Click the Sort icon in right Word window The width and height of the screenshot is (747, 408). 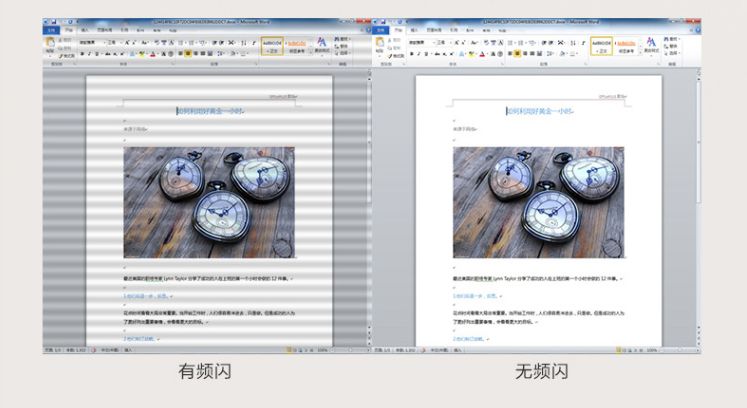pyautogui.click(x=573, y=42)
